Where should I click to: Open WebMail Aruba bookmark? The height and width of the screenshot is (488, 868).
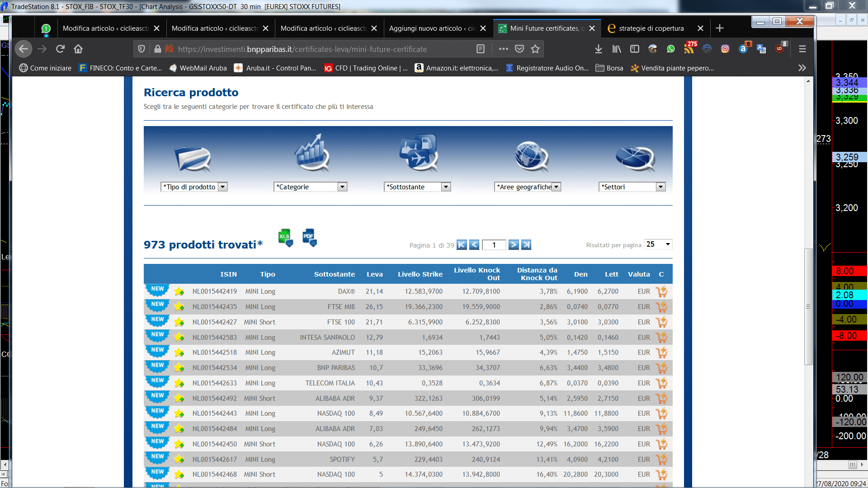[x=198, y=68]
